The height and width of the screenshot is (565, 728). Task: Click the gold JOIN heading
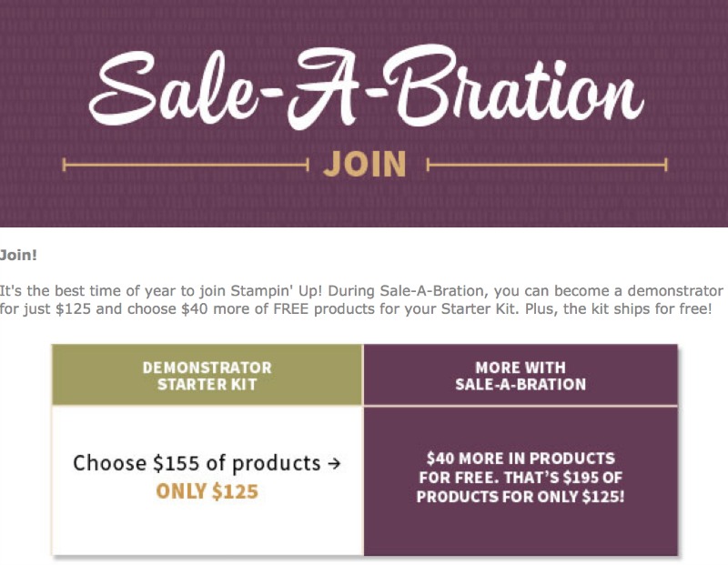click(x=365, y=164)
